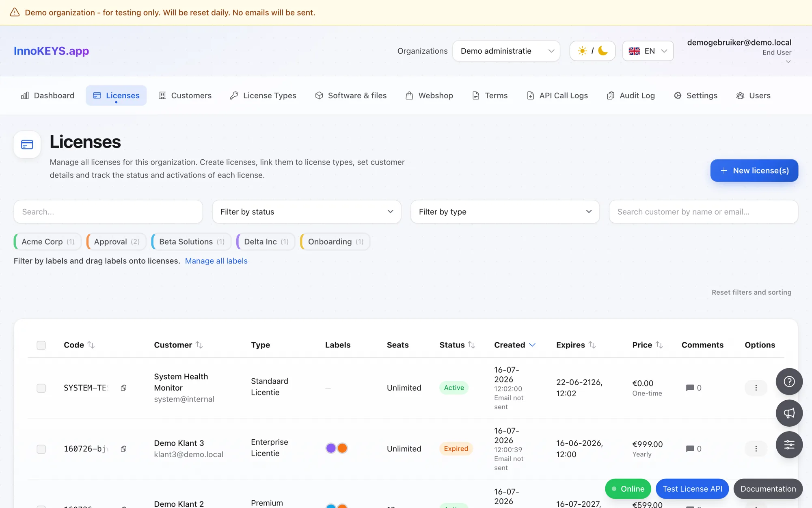Open the EN language dropdown
This screenshot has height=508, width=812.
[648, 51]
